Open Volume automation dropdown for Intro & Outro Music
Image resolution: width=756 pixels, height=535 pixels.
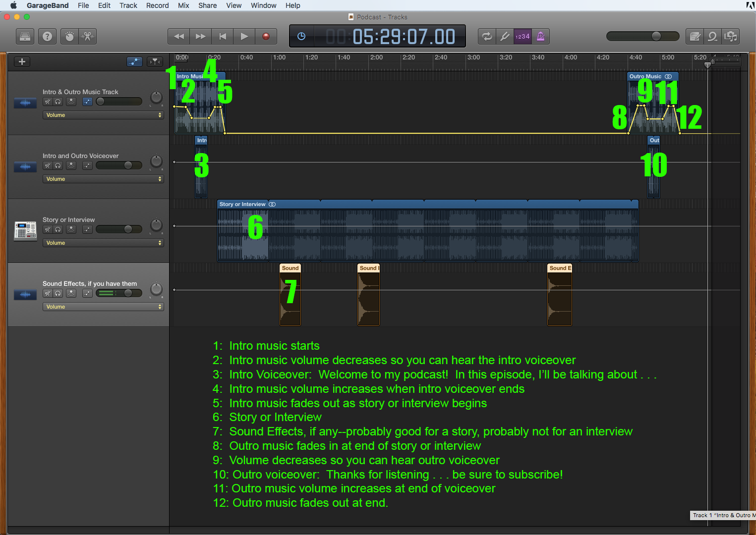pyautogui.click(x=104, y=115)
